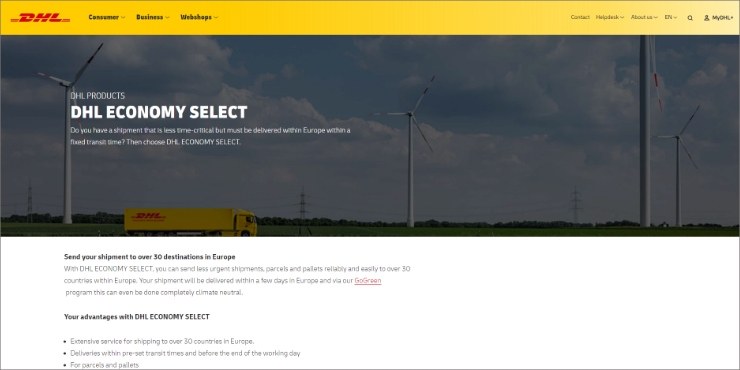Viewport: 740px width, 370px height.
Task: Click the 'Extensive service for shipping' bullet
Action: (162, 341)
